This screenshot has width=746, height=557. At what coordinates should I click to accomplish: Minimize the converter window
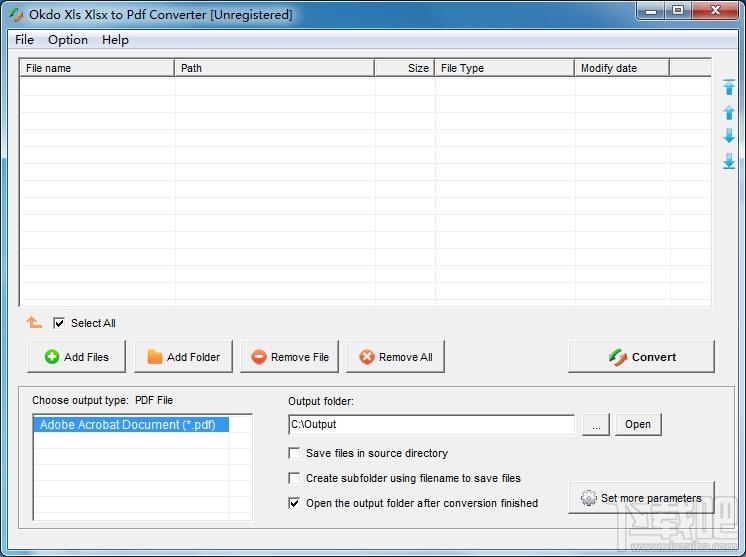pos(651,10)
